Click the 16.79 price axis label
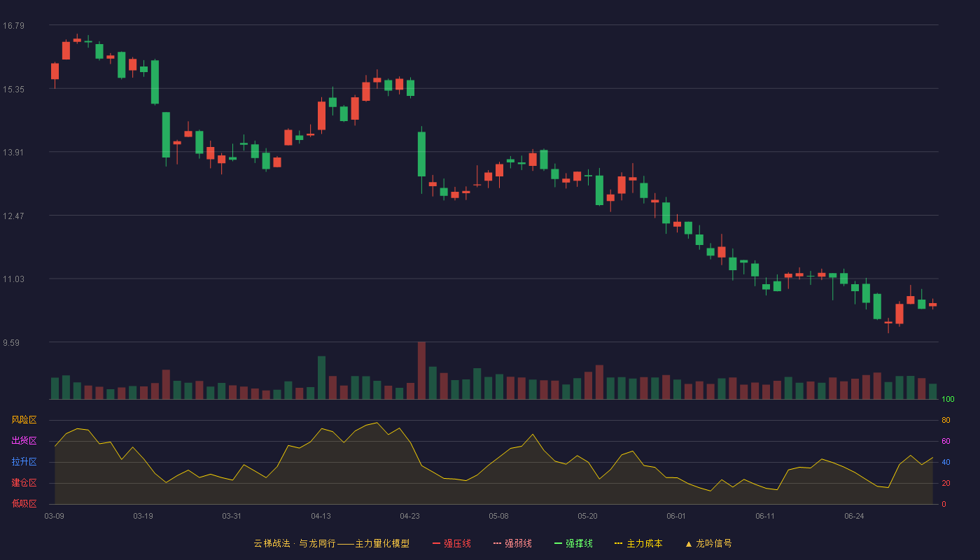Image resolution: width=980 pixels, height=560 pixels. point(13,26)
